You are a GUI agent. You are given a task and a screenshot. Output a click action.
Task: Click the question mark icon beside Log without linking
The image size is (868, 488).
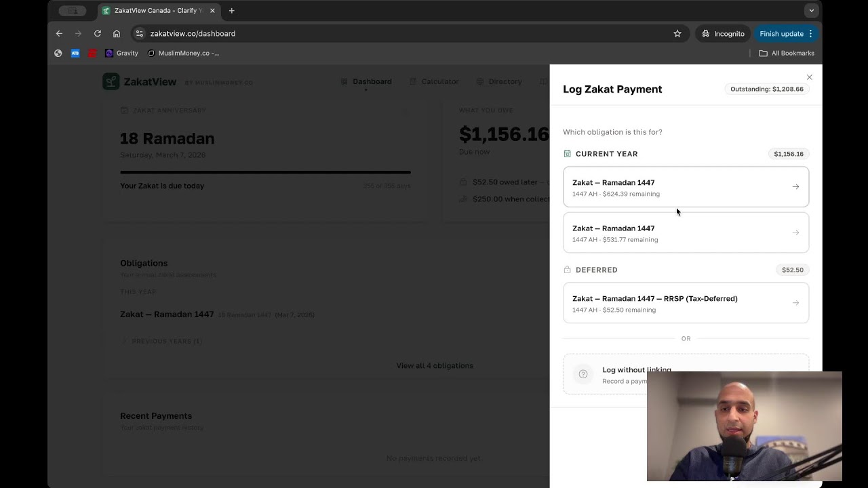pos(583,374)
